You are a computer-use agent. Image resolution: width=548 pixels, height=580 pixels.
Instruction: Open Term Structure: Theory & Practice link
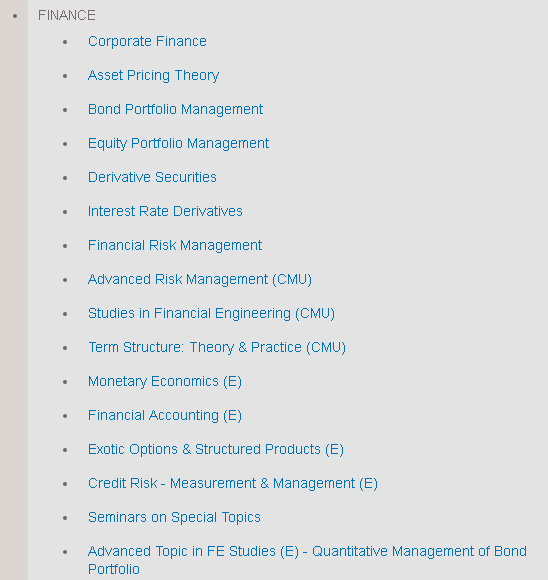click(x=217, y=347)
